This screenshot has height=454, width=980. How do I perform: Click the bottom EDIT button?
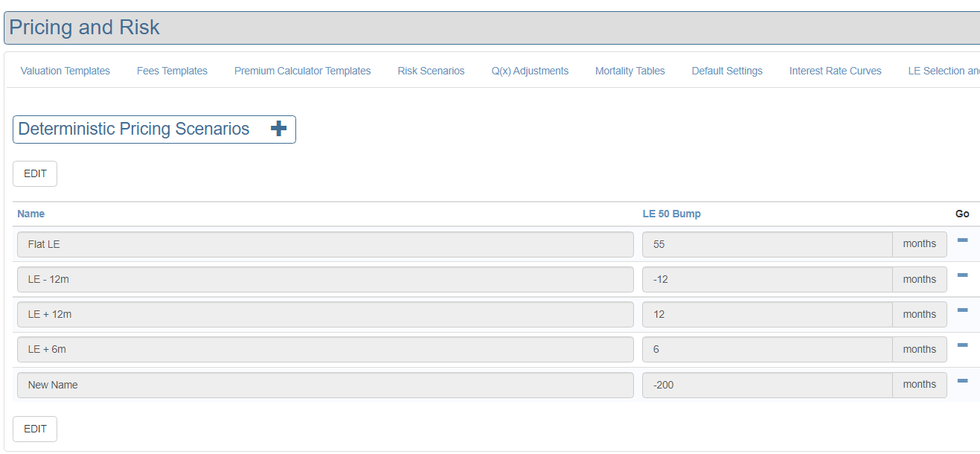(35, 429)
